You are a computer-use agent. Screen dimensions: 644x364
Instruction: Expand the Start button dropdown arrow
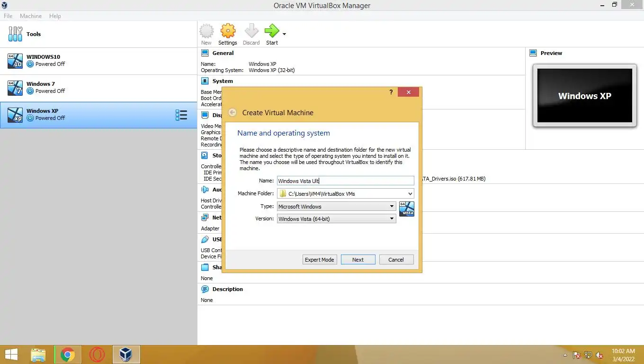pyautogui.click(x=284, y=34)
